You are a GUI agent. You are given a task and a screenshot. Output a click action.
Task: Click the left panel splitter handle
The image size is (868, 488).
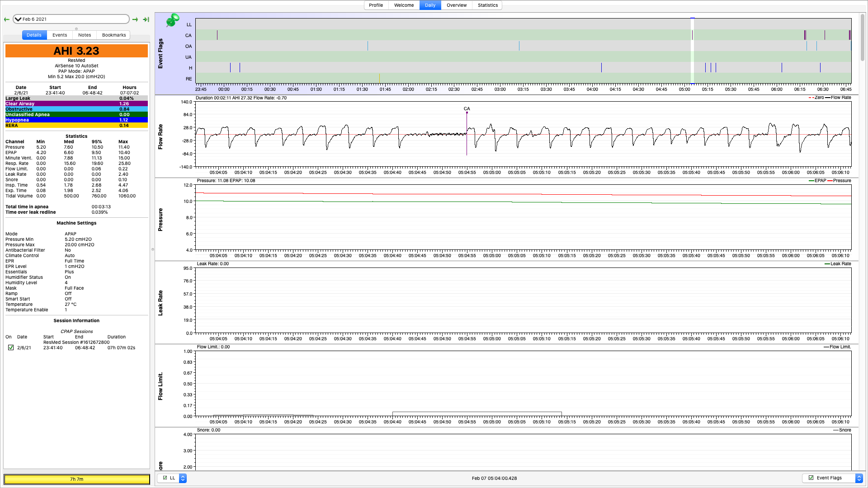click(x=152, y=249)
